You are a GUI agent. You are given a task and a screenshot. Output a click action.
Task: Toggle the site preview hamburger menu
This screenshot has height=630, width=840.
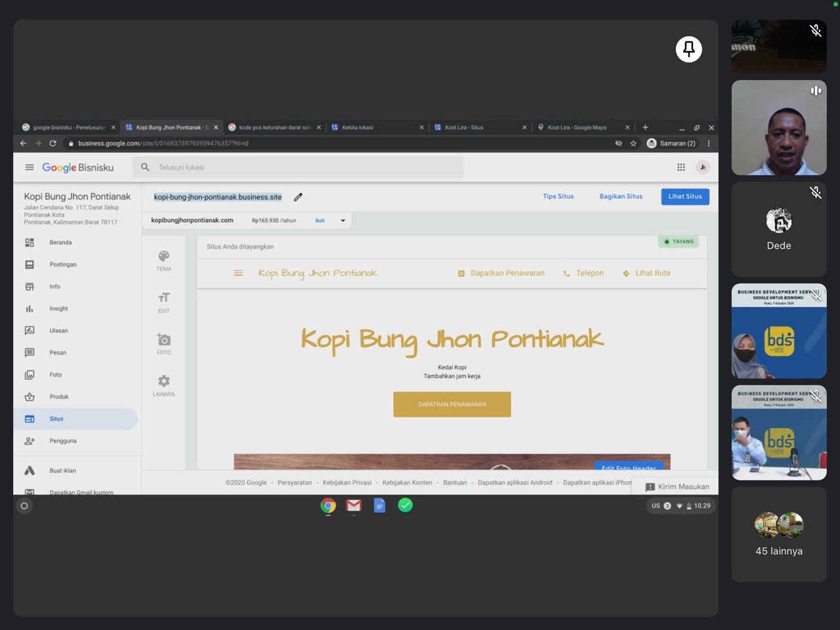pyautogui.click(x=238, y=273)
